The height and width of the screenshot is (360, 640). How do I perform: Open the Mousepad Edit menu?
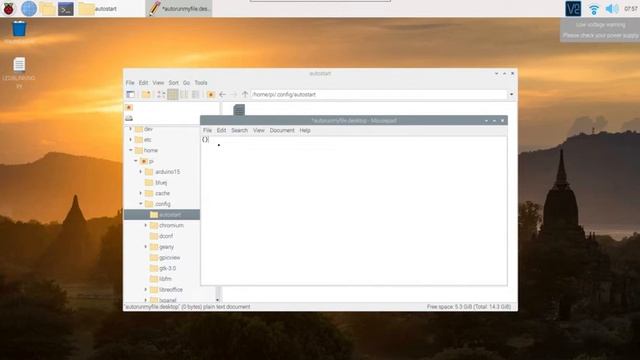pyautogui.click(x=221, y=131)
